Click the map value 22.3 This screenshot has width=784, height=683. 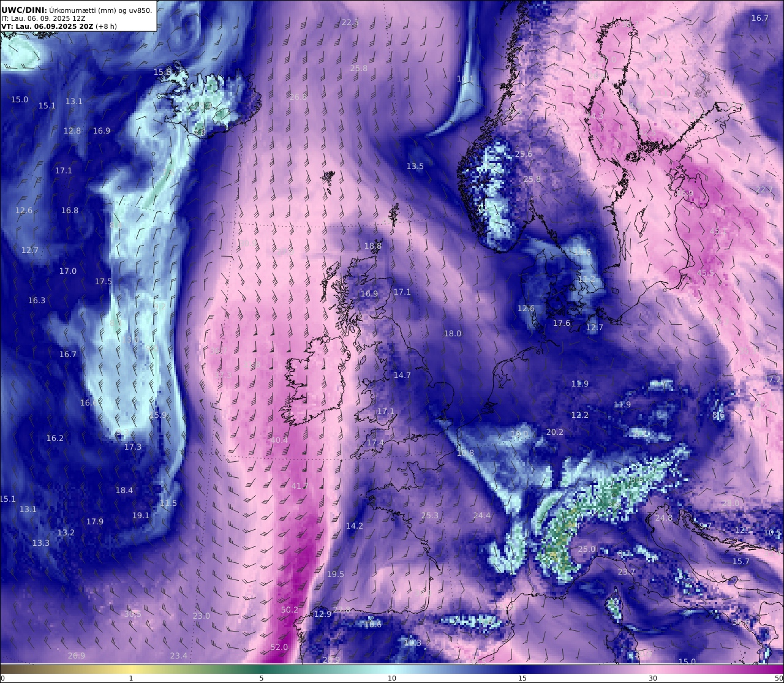350,22
